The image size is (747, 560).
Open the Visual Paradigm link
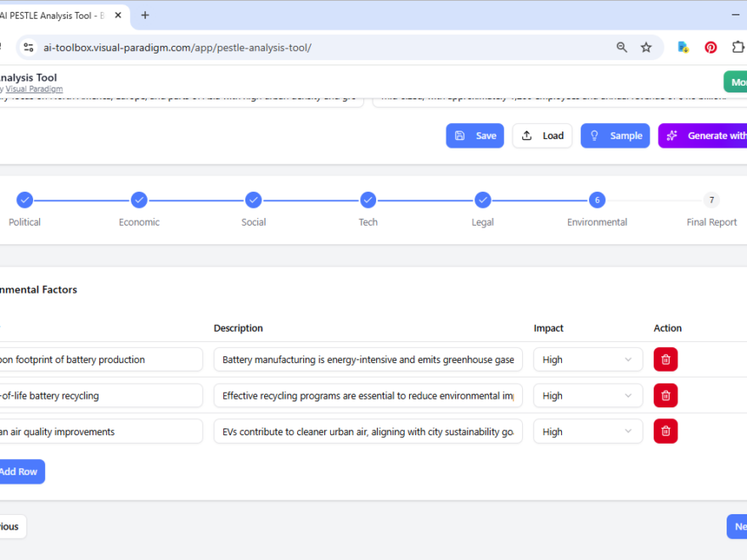[x=34, y=88]
